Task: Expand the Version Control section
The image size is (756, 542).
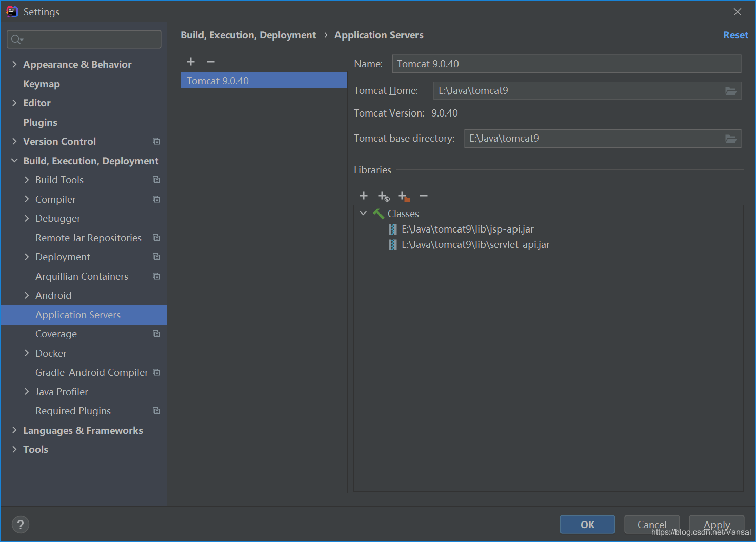Action: pyautogui.click(x=14, y=141)
